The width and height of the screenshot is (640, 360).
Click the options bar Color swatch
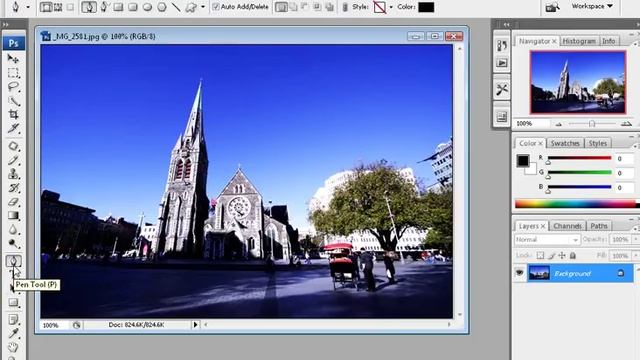pos(426,7)
